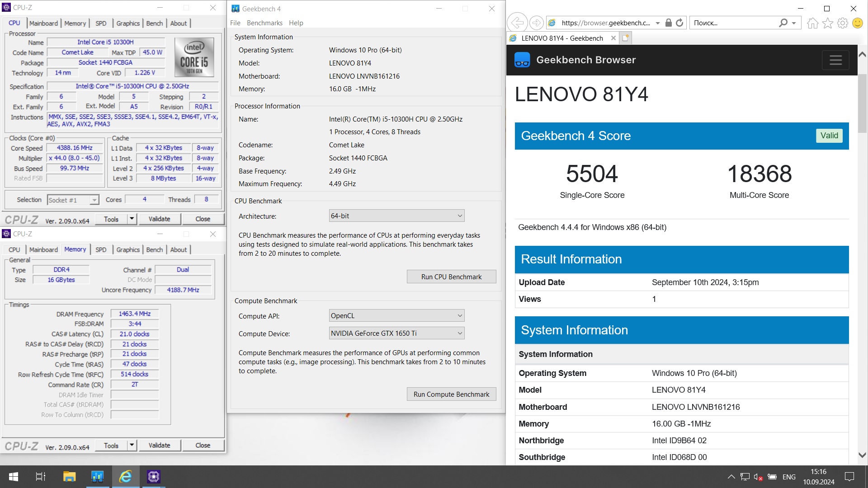Expand the search provider dropdown arrow
868x488 pixels.
(794, 23)
